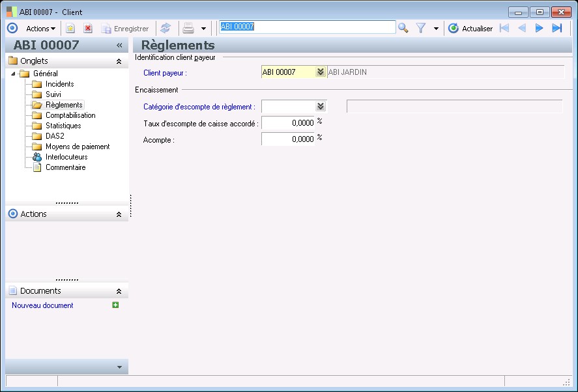Click the magnifying glass search icon
Viewport: 578px width, 392px height.
403,28
